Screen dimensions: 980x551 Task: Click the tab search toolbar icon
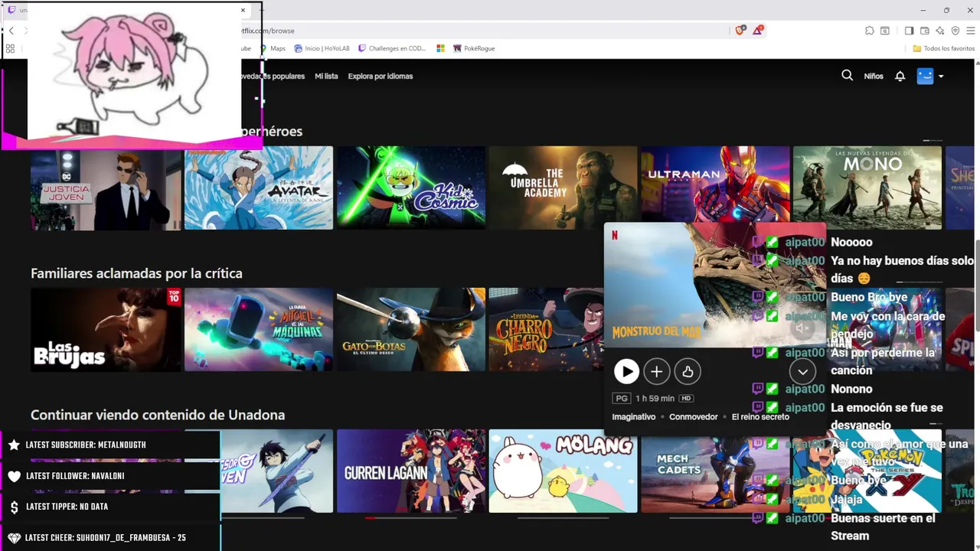[885, 31]
